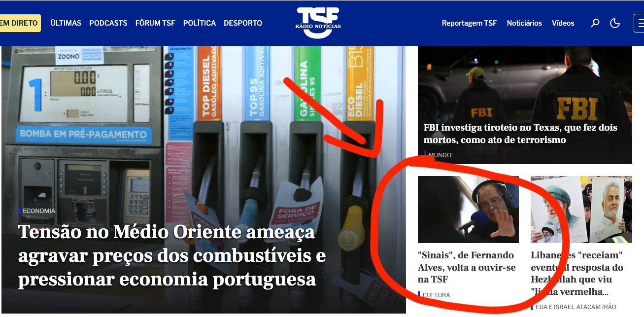Open the search magnifier icon
Screen dimensions: 644x317
[595, 23]
